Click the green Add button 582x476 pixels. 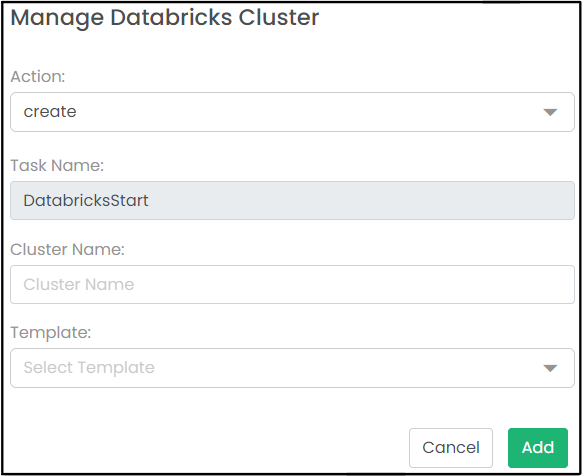click(538, 448)
